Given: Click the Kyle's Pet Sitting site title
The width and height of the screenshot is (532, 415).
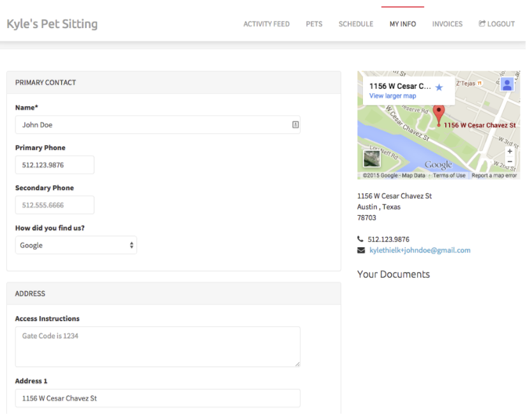Looking at the screenshot, I should 52,24.
